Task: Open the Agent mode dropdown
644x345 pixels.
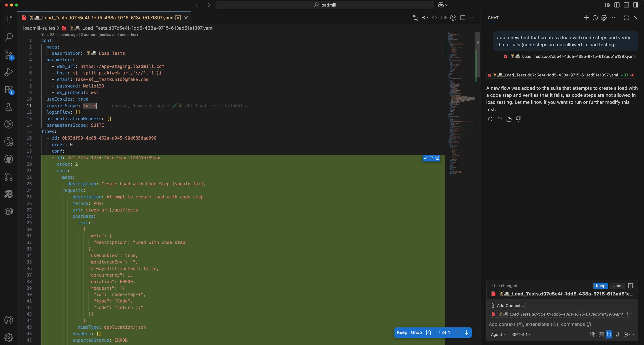Action: [498, 334]
